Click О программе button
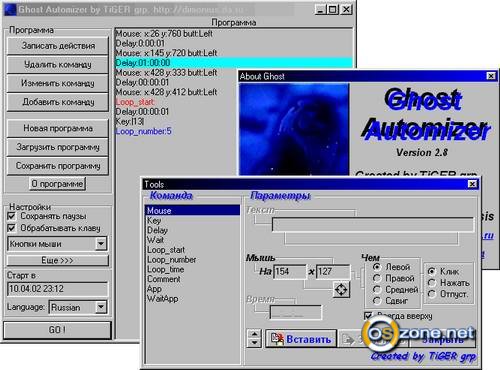 tap(57, 184)
